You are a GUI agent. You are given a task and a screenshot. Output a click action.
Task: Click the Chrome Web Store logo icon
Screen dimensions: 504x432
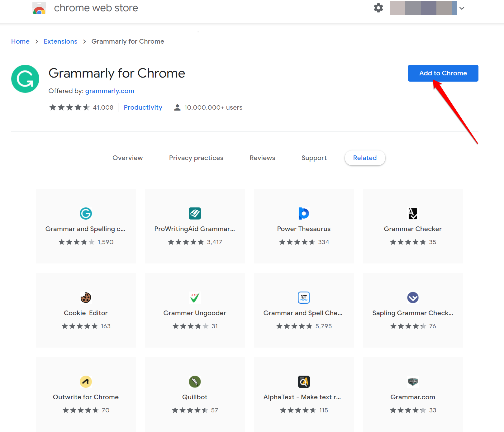click(39, 8)
